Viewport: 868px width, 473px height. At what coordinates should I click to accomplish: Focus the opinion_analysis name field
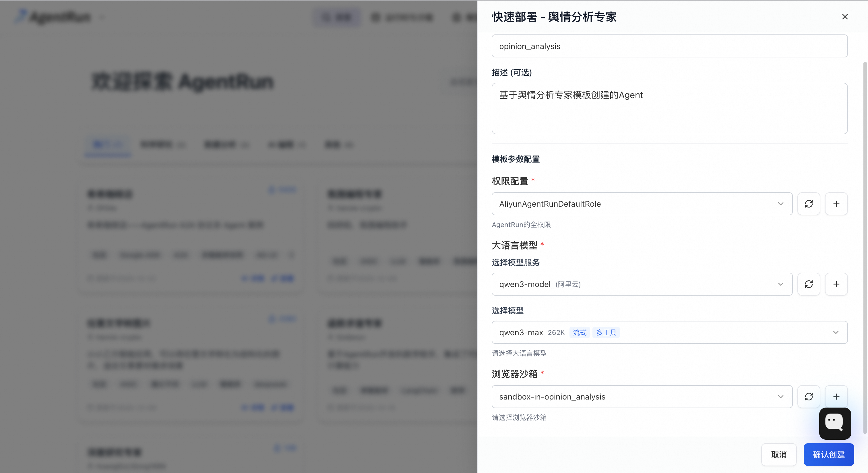670,46
